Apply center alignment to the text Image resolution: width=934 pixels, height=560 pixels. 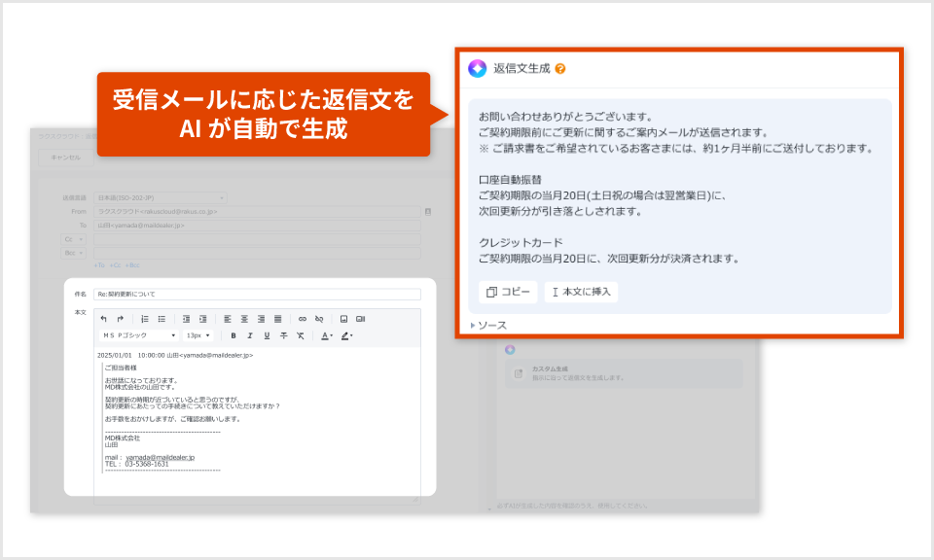pyautogui.click(x=245, y=317)
